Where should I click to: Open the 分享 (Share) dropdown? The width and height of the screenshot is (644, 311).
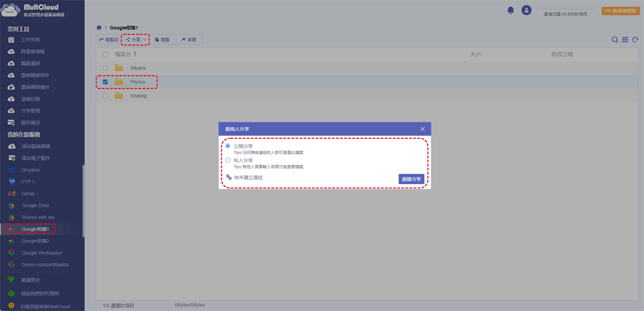[x=136, y=40]
